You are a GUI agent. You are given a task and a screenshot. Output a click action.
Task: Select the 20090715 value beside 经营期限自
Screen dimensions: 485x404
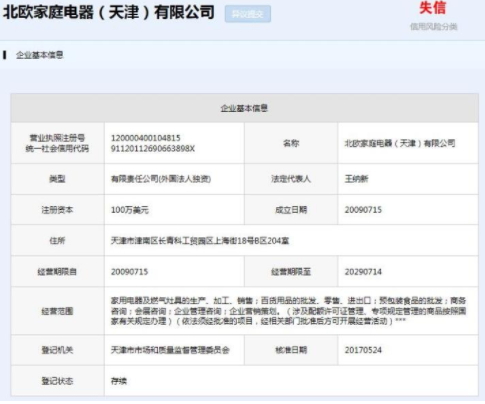pos(129,272)
